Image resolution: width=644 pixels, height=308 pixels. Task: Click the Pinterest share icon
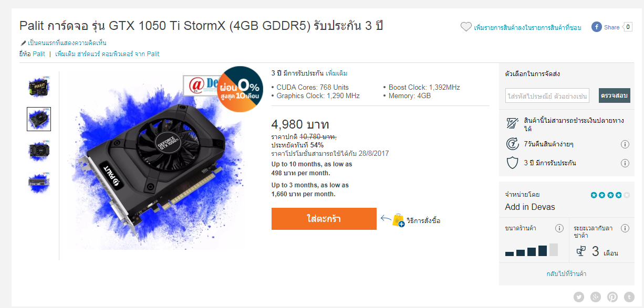612,297
